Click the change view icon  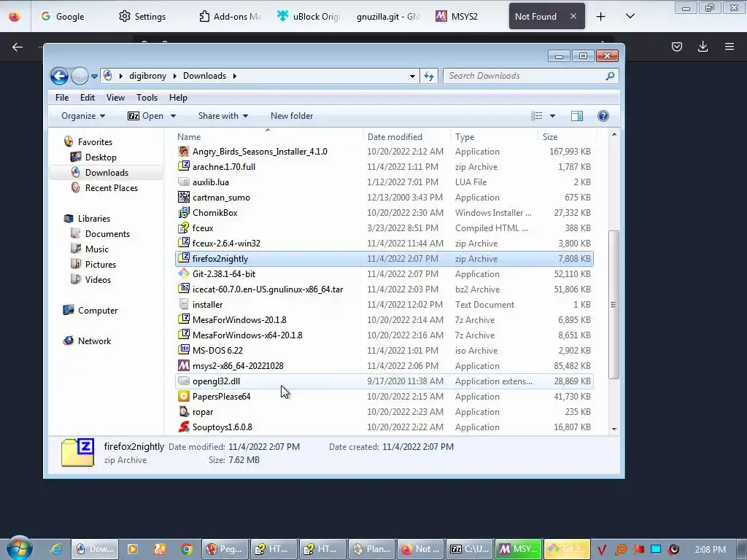[x=536, y=116]
